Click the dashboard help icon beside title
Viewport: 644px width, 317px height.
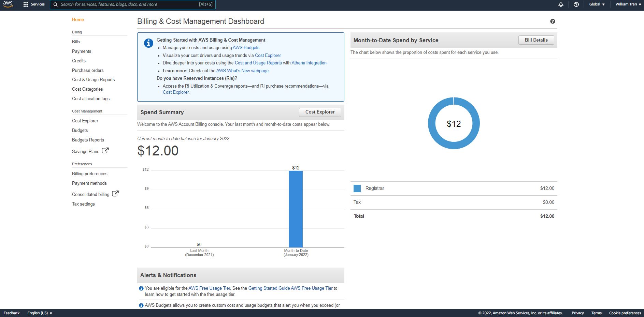click(x=553, y=21)
